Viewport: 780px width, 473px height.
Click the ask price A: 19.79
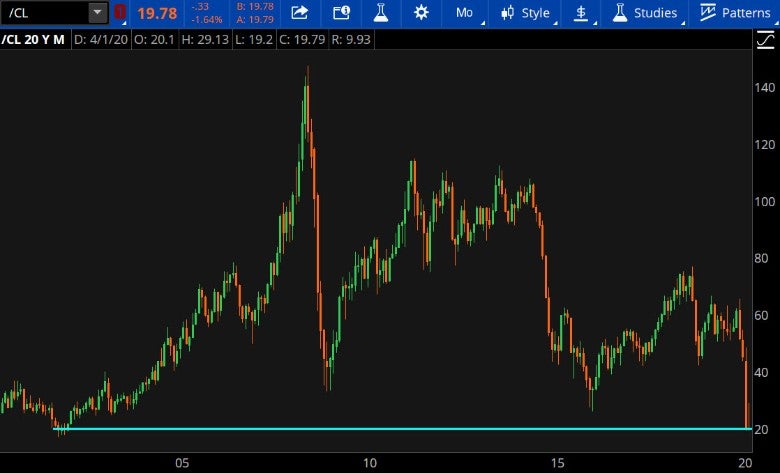pyautogui.click(x=255, y=19)
